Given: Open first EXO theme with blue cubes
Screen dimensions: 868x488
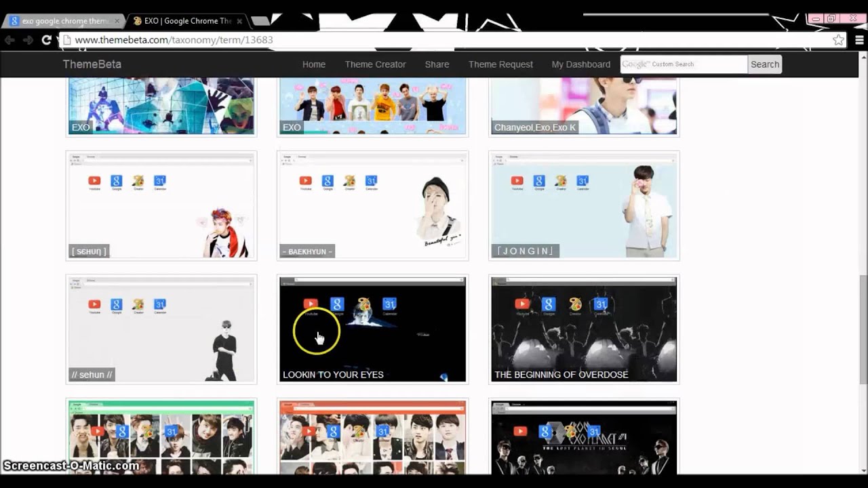Looking at the screenshot, I should click(161, 106).
